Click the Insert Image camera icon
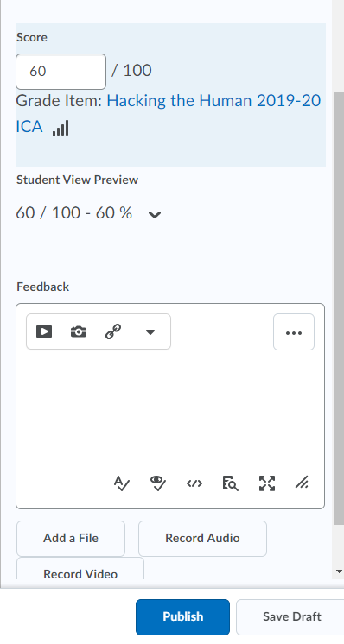Image resolution: width=344 pixels, height=644 pixels. pyautogui.click(x=79, y=331)
